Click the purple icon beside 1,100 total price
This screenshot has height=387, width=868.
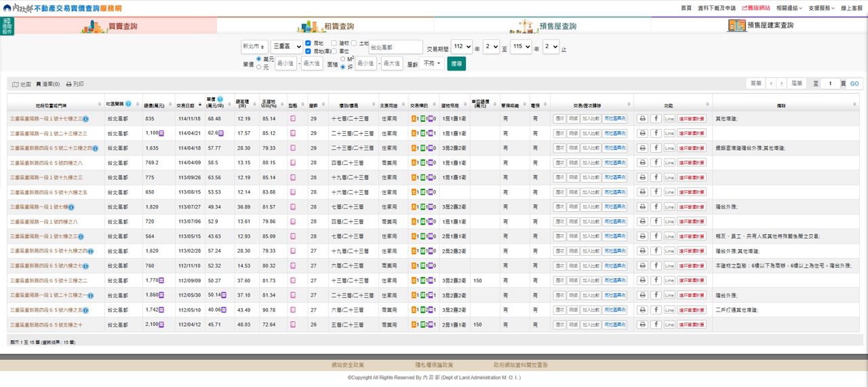162,133
